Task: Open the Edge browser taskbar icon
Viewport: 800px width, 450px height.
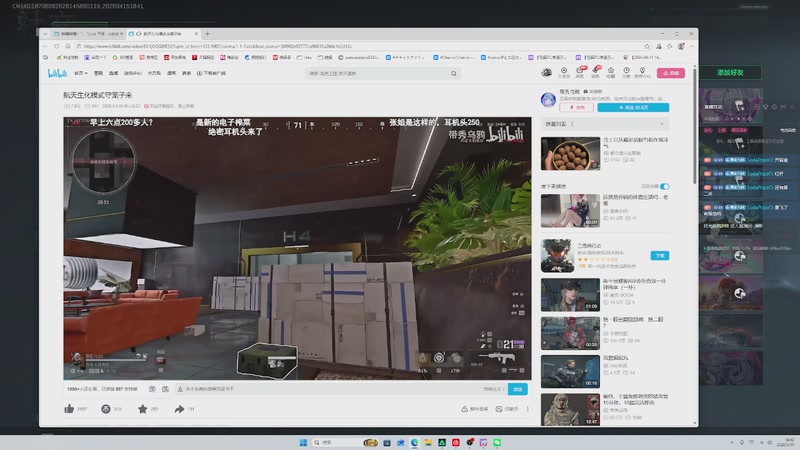Action: click(414, 442)
